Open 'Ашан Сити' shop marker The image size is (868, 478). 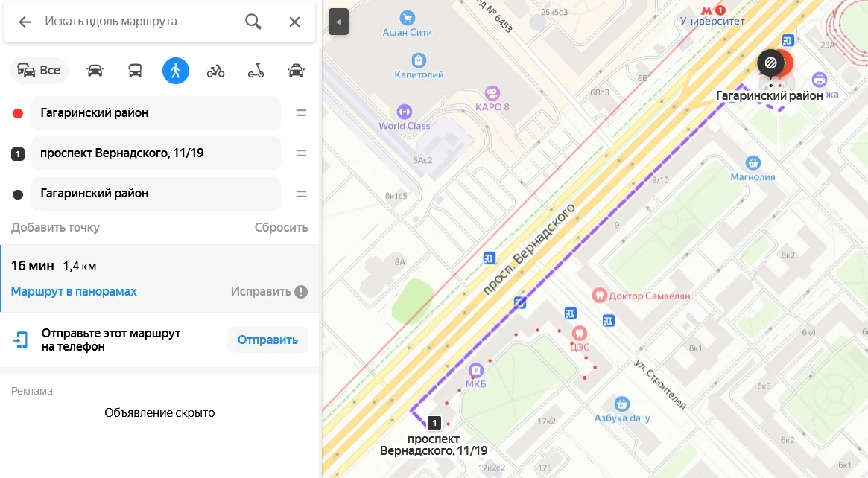click(x=408, y=18)
